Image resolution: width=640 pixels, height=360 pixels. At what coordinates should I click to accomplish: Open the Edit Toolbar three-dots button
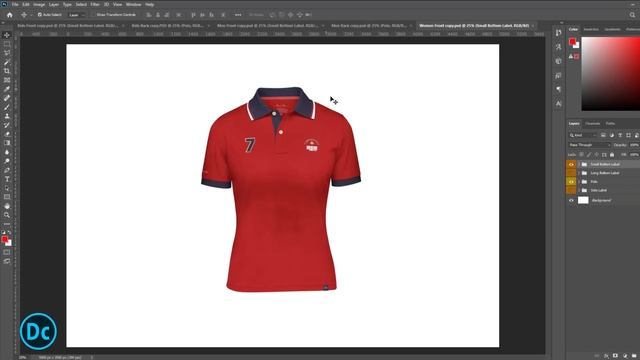point(7,224)
